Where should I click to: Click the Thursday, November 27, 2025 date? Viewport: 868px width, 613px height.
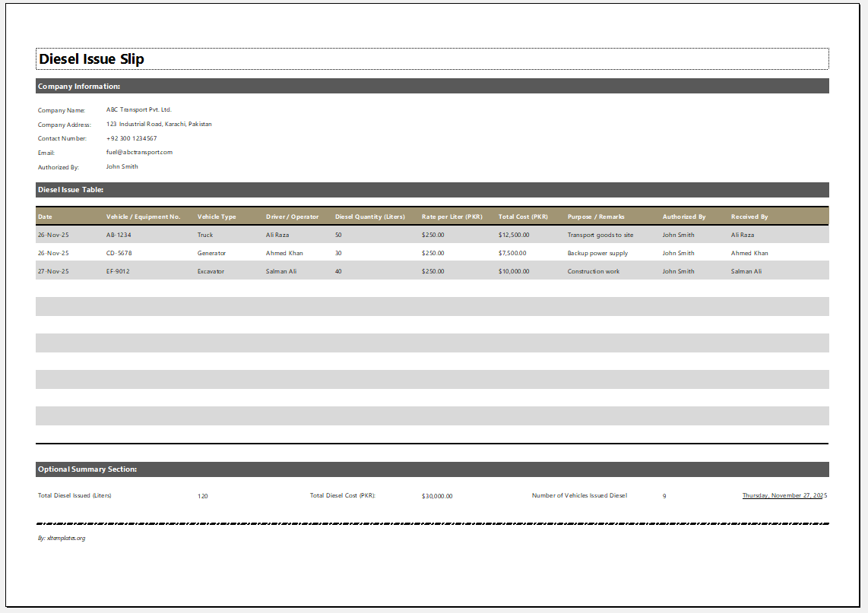784,495
